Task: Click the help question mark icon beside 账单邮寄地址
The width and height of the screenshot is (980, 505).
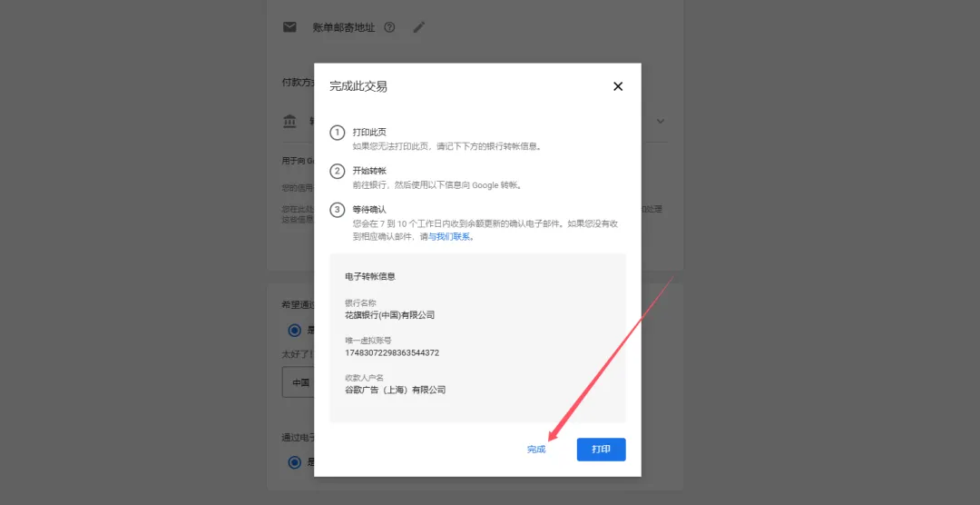Action: click(389, 27)
